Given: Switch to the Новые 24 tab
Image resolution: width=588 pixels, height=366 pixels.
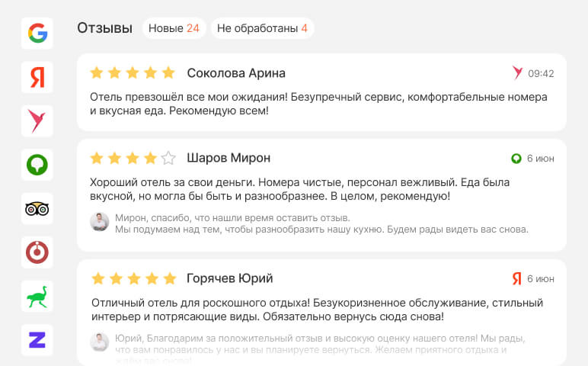Looking at the screenshot, I should pyautogui.click(x=174, y=28).
